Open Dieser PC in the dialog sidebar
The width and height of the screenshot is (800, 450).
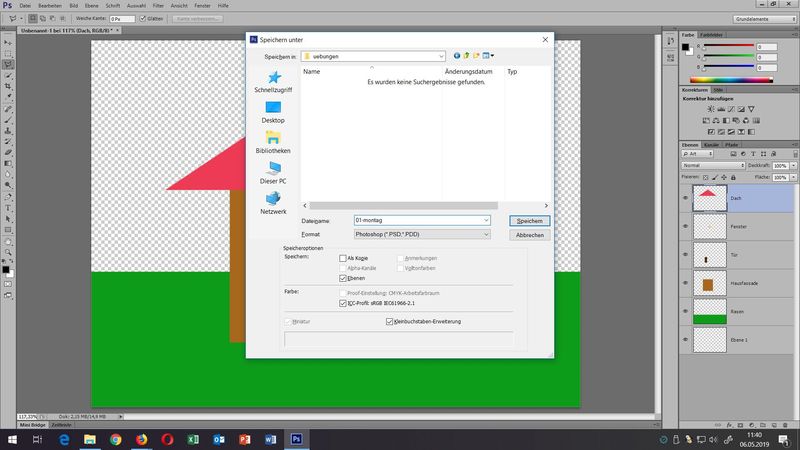click(273, 173)
